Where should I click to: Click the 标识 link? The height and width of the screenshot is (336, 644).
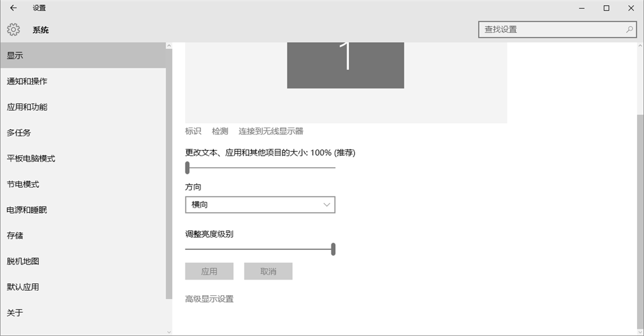point(193,131)
